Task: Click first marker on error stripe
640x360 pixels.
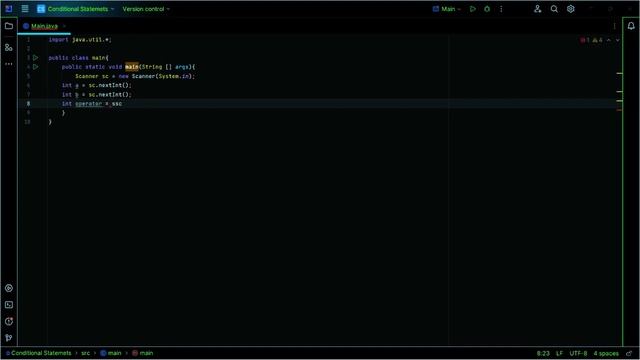Action: point(619,73)
